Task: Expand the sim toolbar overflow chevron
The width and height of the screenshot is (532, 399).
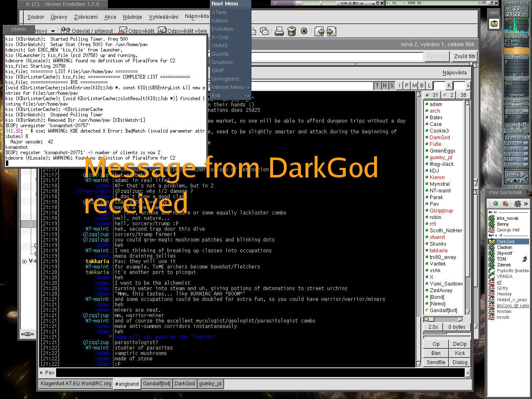Action: click(x=526, y=204)
